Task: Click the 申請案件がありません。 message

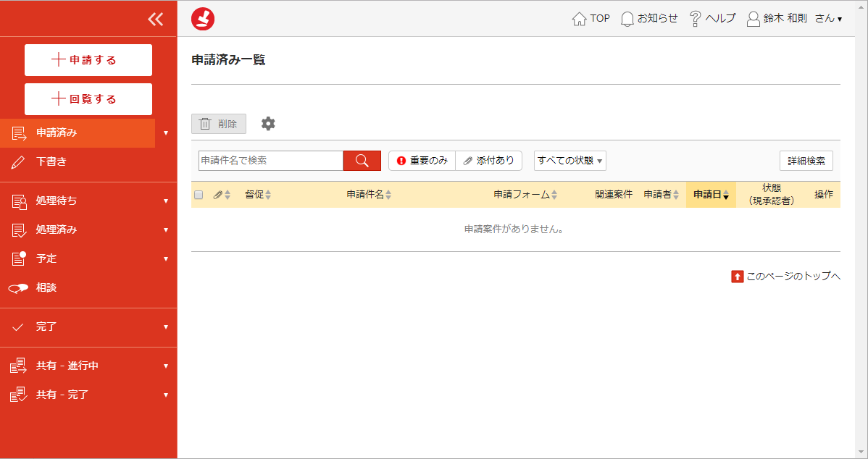Action: [514, 229]
